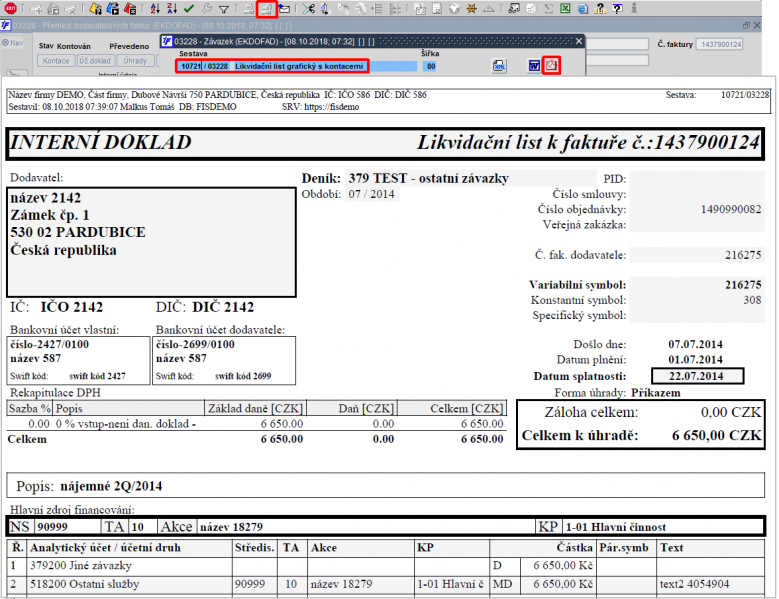
Task: Select the scissors cut icon
Action: click(309, 8)
